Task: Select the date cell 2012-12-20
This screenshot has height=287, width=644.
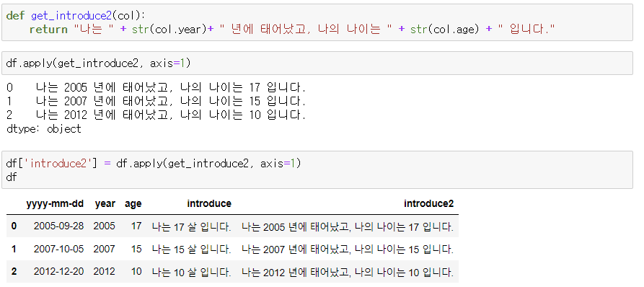Action: point(58,272)
